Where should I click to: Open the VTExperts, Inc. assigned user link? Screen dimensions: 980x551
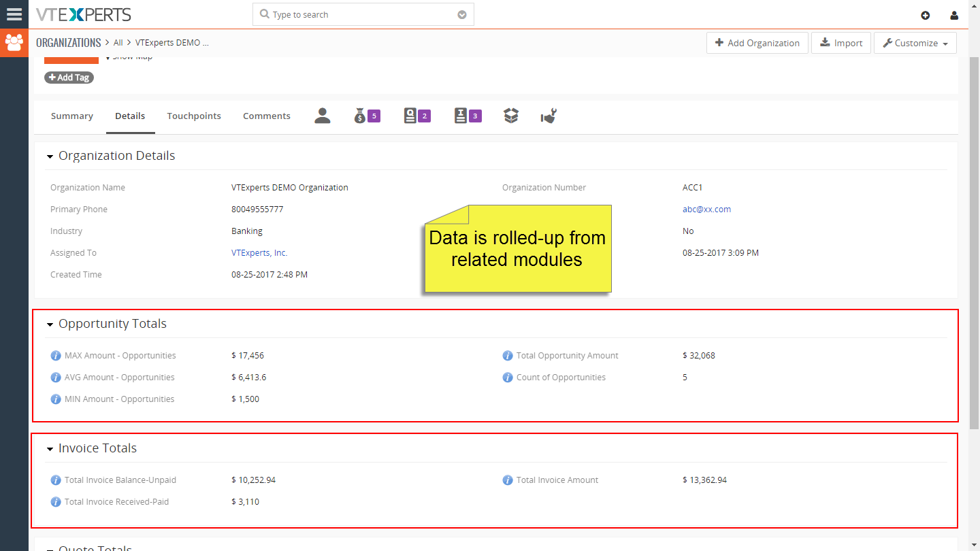tap(259, 253)
